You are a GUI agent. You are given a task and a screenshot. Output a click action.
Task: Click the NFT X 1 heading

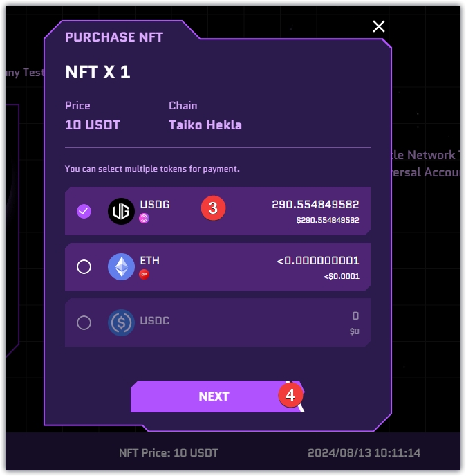point(97,72)
